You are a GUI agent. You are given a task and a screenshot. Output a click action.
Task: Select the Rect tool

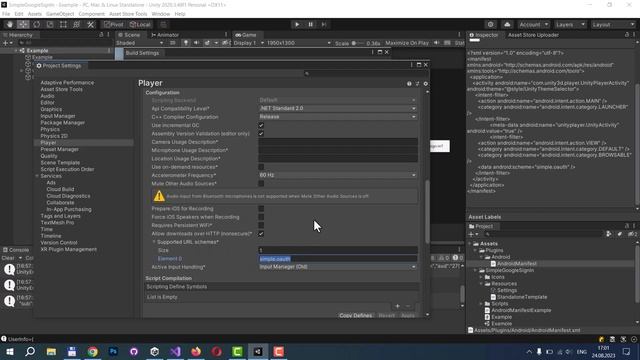pyautogui.click(x=63, y=24)
